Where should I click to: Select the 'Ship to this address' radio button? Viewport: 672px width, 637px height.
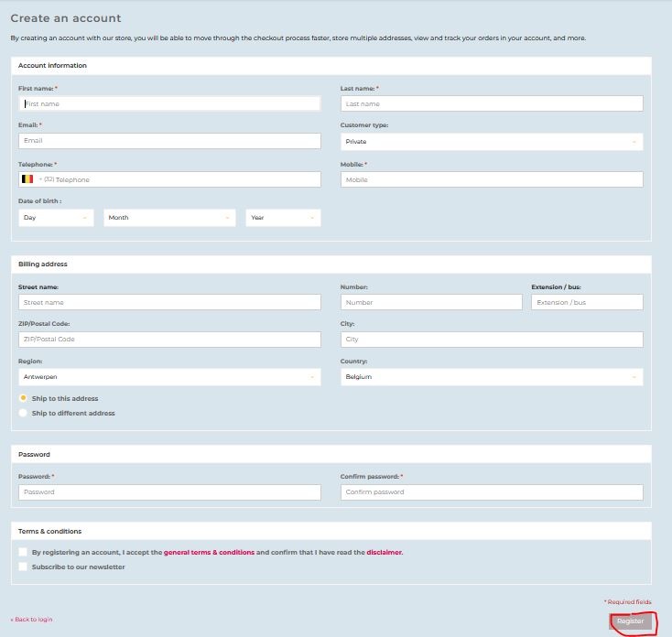pos(23,398)
